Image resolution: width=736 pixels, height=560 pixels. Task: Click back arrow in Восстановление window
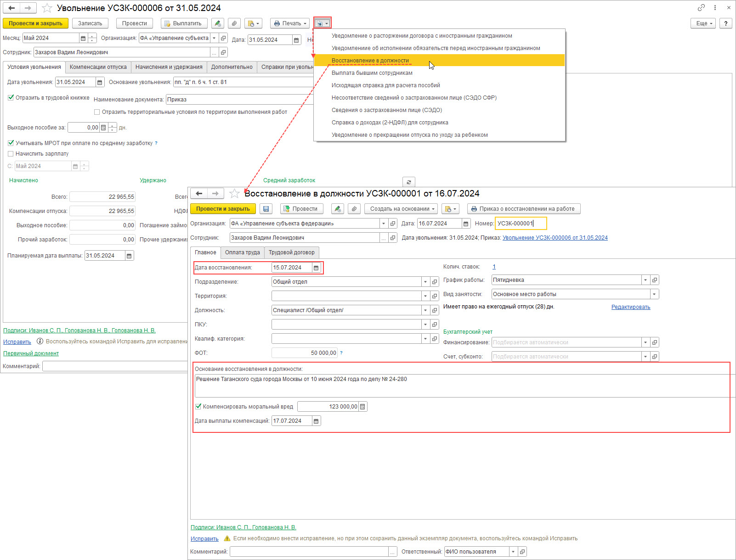tap(199, 194)
